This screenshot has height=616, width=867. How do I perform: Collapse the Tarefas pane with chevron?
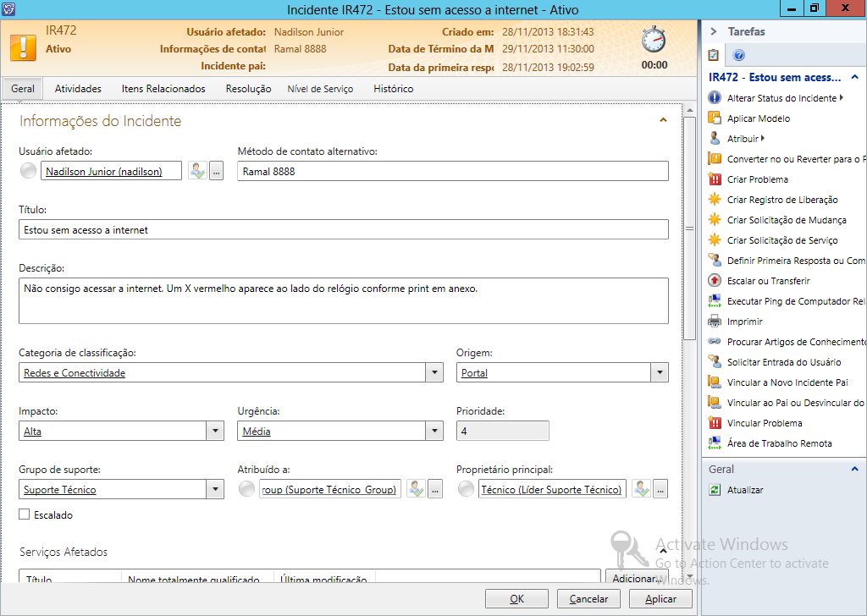coord(713,31)
